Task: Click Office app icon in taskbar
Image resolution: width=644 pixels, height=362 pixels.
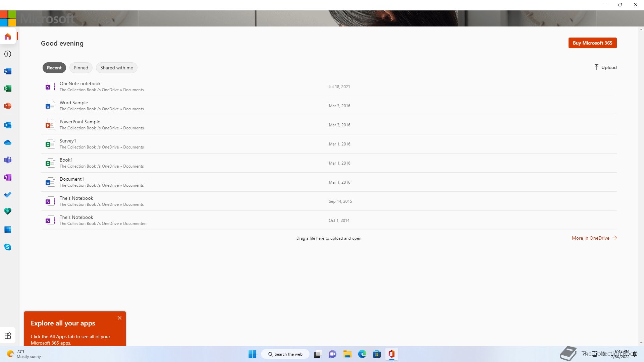Action: click(391, 354)
